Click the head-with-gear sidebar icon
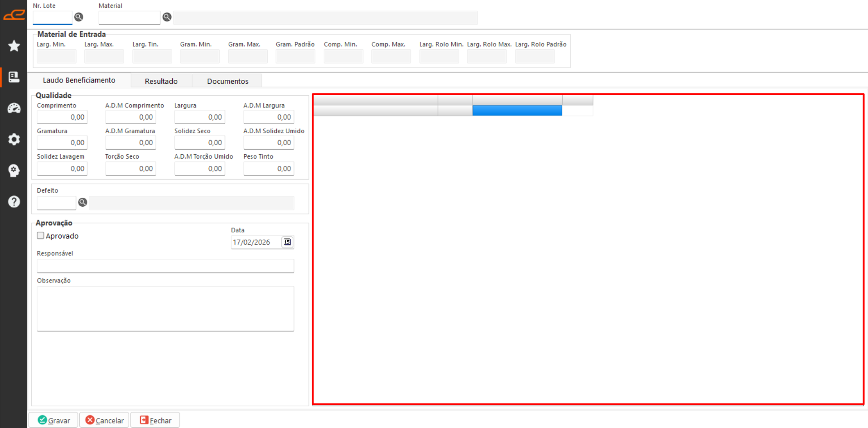This screenshot has width=868, height=428. click(x=14, y=170)
